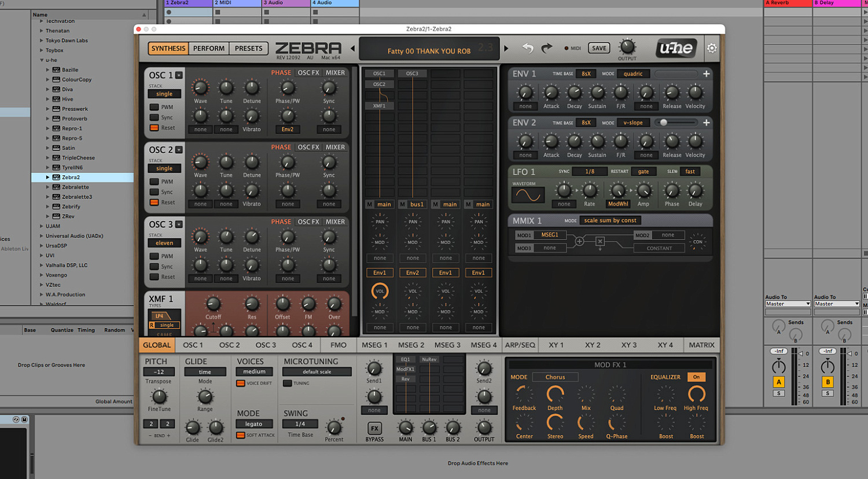Turn off the MOD FX Equalizer On switch
This screenshot has width=868, height=479.
tap(697, 377)
